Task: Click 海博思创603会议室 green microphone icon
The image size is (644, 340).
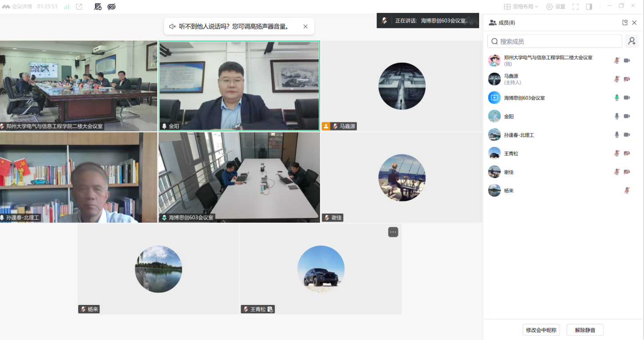Action: [617, 98]
